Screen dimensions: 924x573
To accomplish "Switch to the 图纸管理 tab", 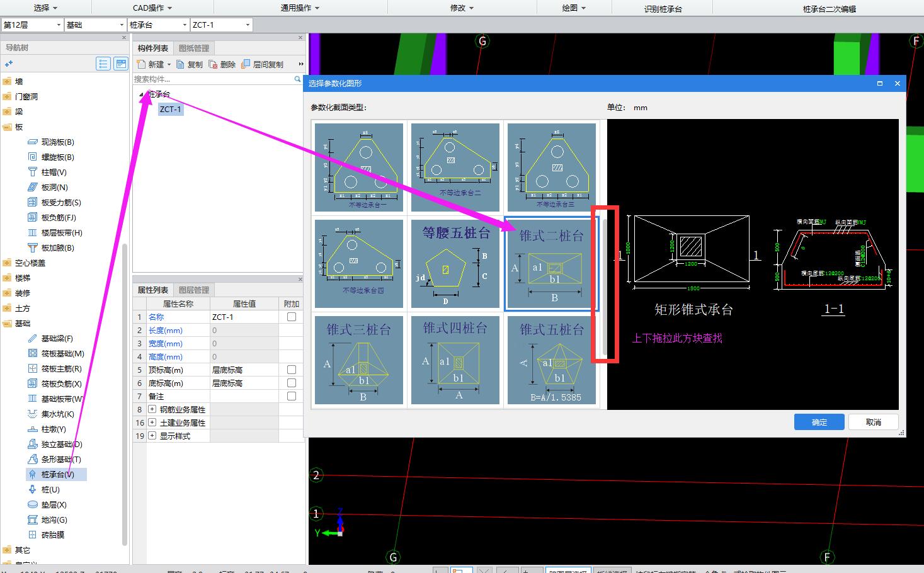I will 193,48.
